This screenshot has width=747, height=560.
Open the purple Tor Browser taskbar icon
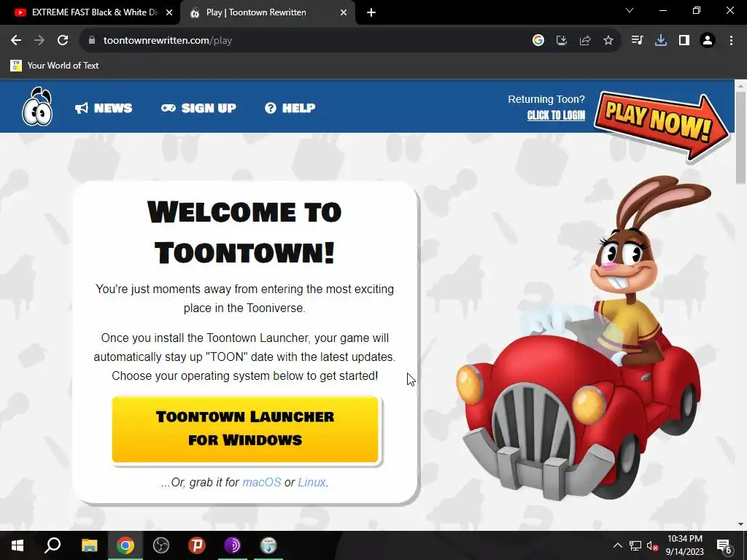coord(233,545)
